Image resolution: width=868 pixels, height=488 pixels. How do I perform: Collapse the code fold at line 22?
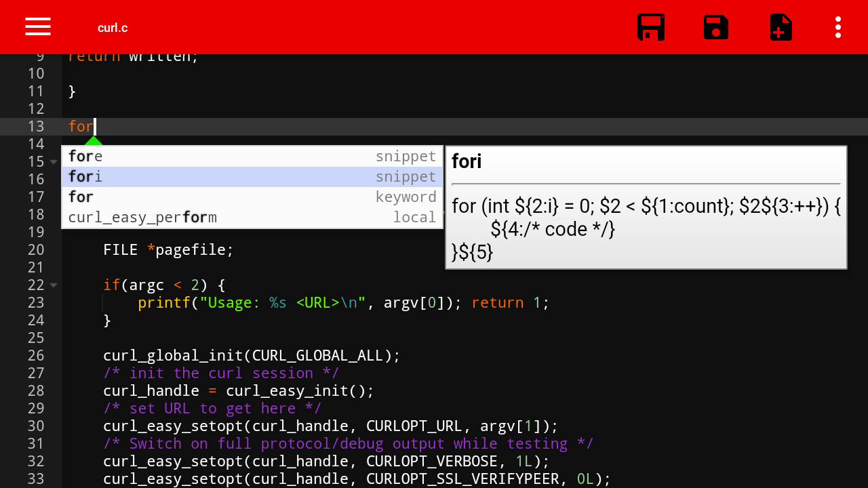pos(54,285)
